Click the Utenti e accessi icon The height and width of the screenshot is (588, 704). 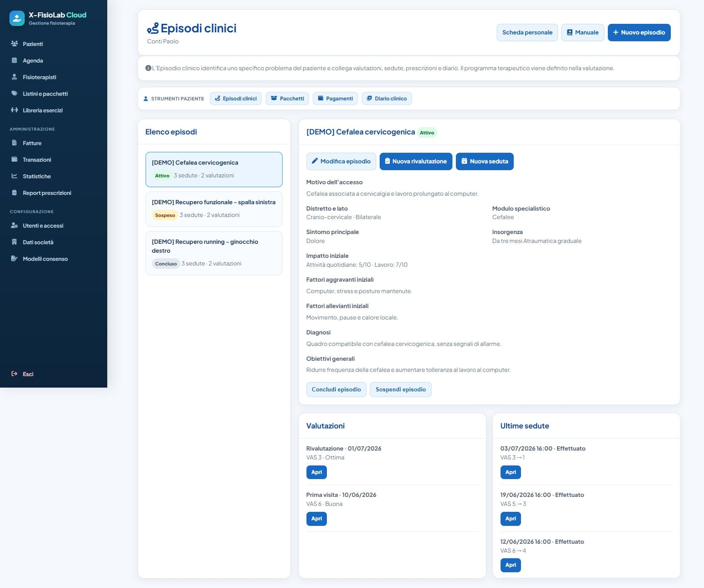(x=14, y=225)
